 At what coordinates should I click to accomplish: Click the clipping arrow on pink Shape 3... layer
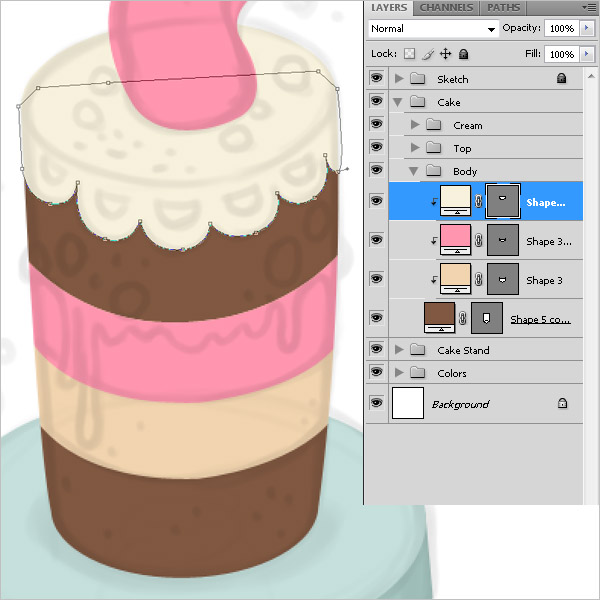tap(434, 241)
